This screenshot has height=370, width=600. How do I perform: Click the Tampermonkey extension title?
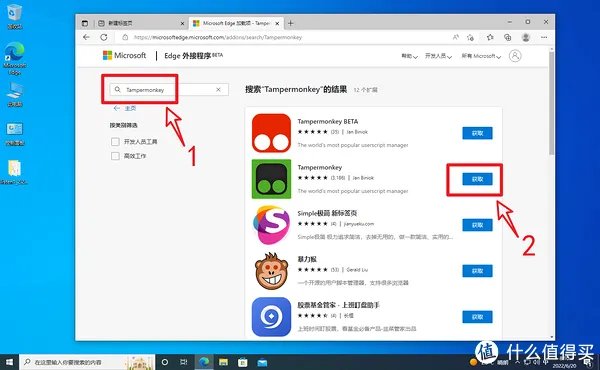[320, 168]
